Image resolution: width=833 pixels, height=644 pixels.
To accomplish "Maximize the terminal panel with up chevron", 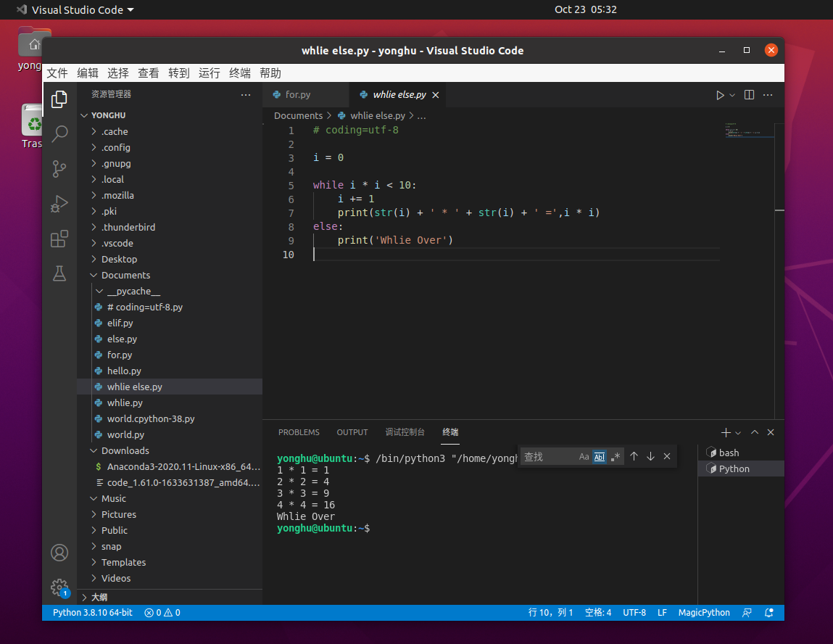I will (x=755, y=432).
